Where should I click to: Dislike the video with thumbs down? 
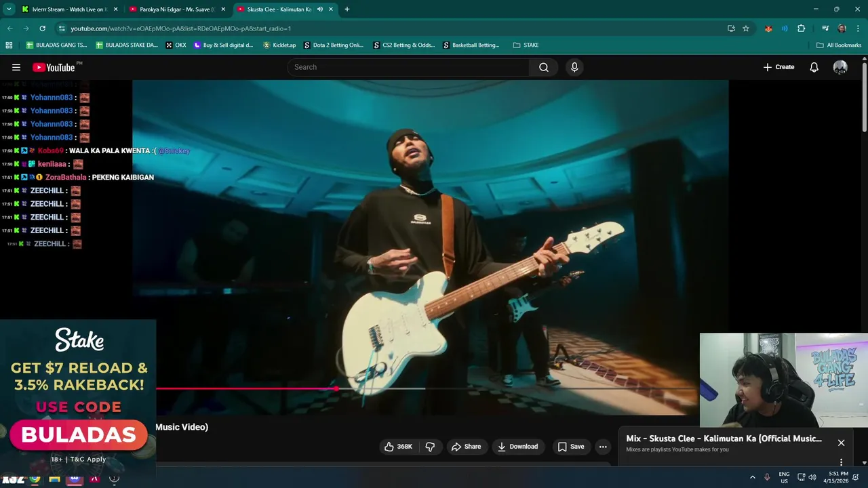click(x=430, y=447)
